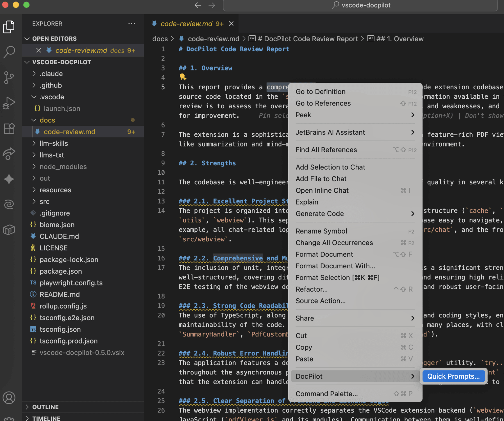The image size is (504, 421).
Task: Open the Explorer view icon at top of activity bar
Action: coord(9,27)
